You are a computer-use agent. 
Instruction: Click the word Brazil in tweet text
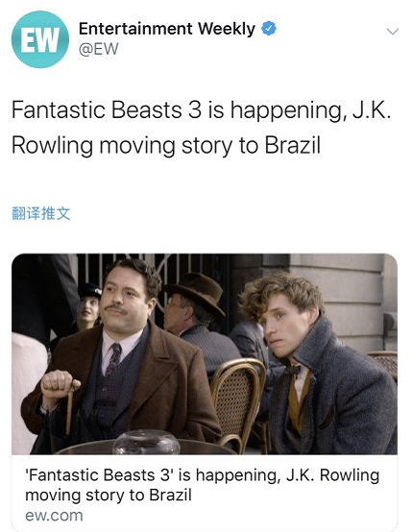coord(292,145)
